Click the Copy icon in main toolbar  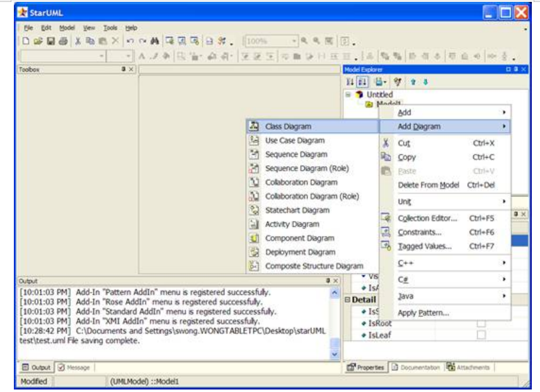[x=90, y=41]
